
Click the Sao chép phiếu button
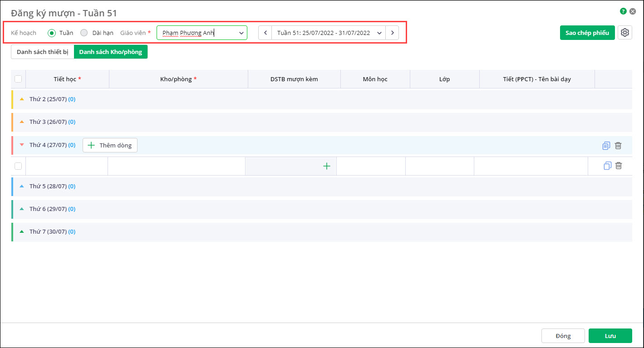587,33
